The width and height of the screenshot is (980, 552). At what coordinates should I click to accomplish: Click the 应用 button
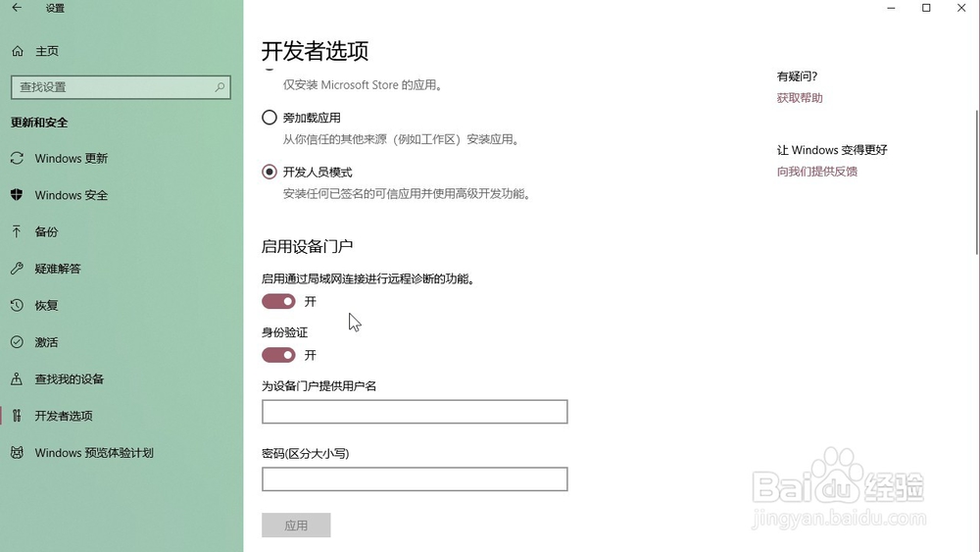[296, 526]
